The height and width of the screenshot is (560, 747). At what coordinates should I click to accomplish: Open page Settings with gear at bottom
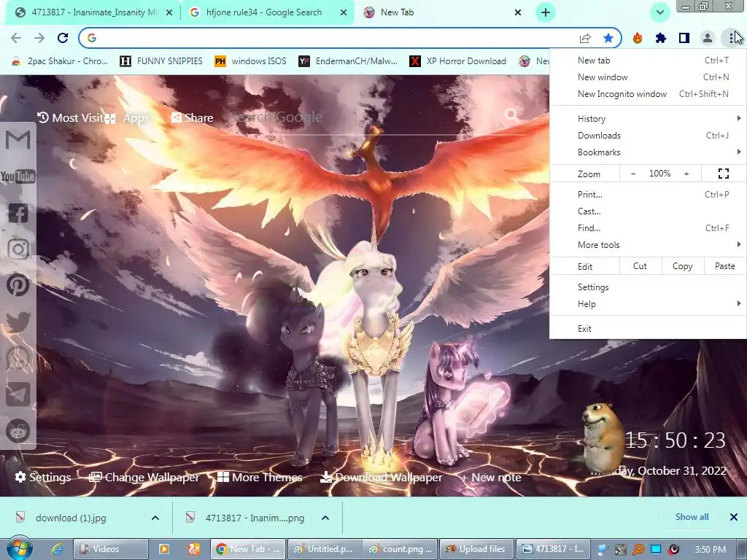[x=43, y=477]
